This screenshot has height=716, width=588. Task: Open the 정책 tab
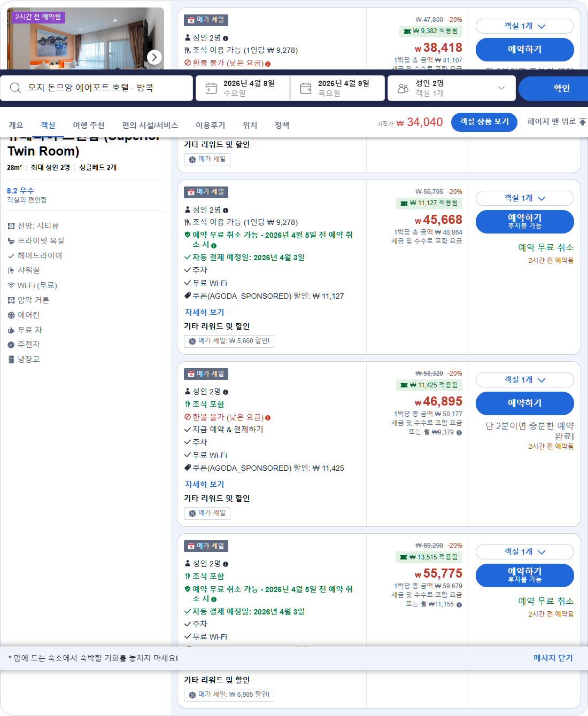(282, 125)
